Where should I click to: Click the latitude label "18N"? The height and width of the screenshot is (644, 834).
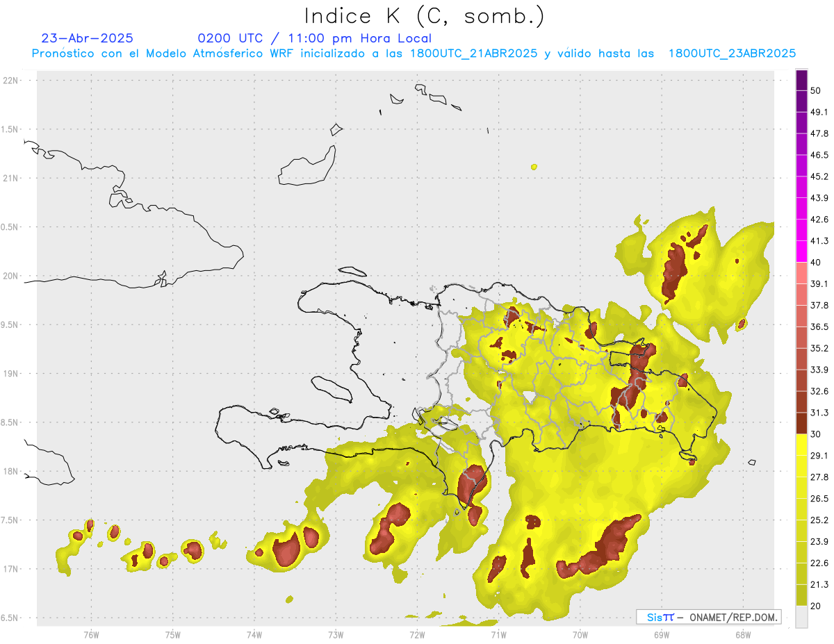[x=11, y=471]
